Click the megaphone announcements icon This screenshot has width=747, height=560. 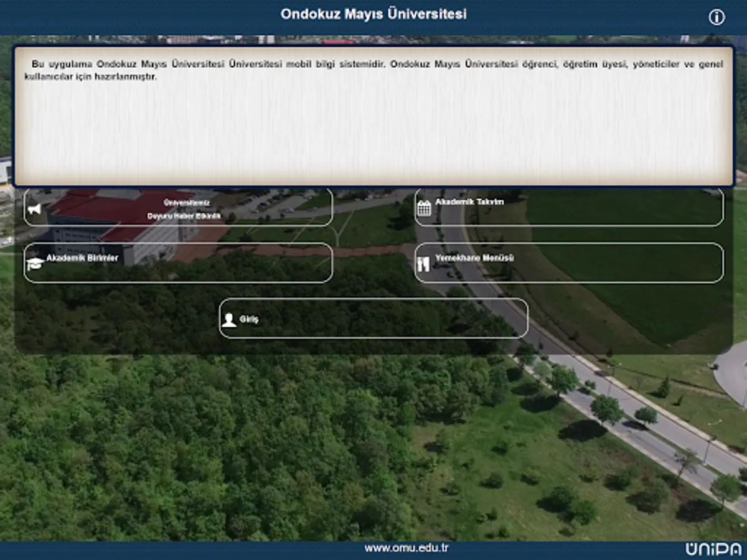pos(35,209)
